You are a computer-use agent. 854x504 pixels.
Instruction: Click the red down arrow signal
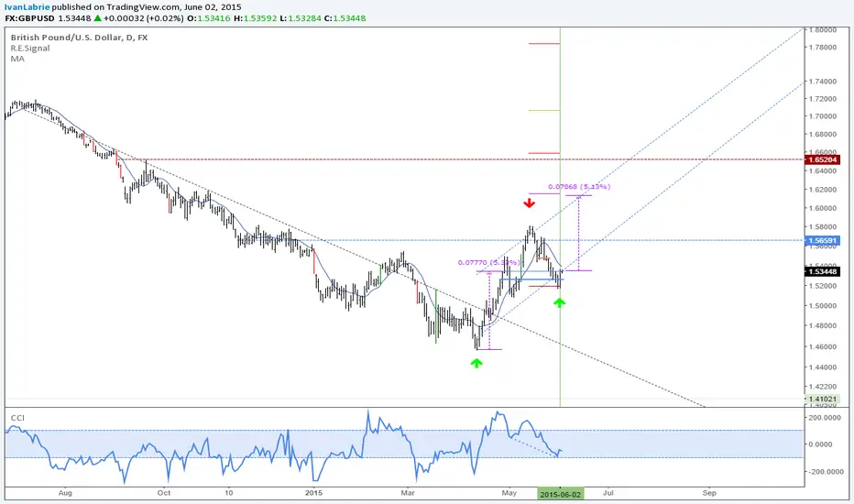(x=529, y=203)
